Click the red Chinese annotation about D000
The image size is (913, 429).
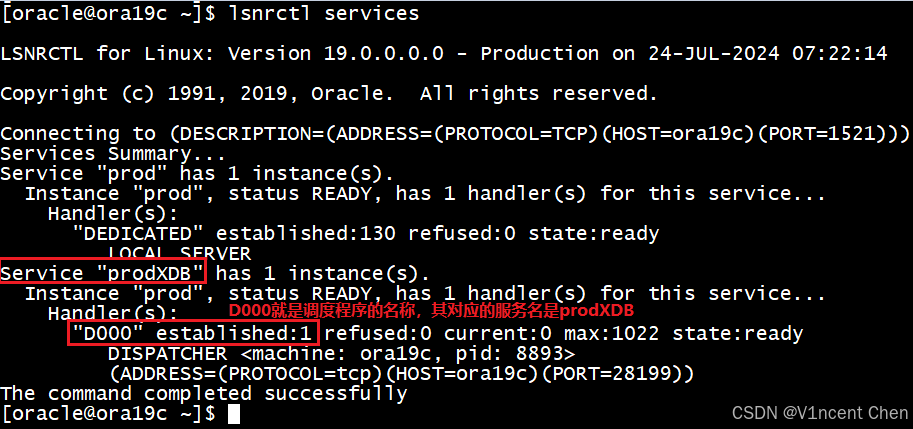click(x=430, y=311)
